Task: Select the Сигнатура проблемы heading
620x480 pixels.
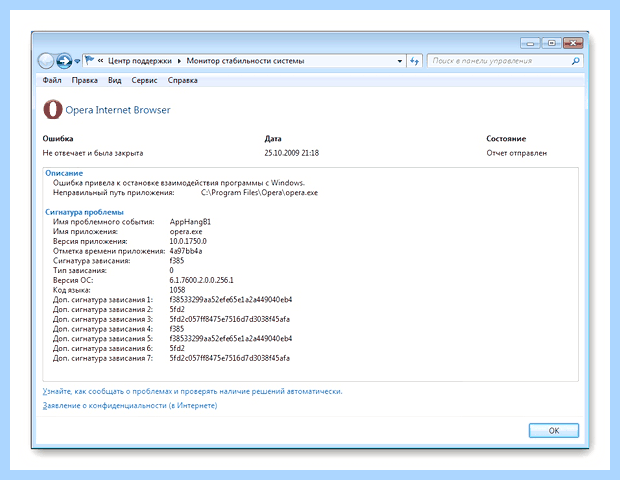Action: point(84,212)
